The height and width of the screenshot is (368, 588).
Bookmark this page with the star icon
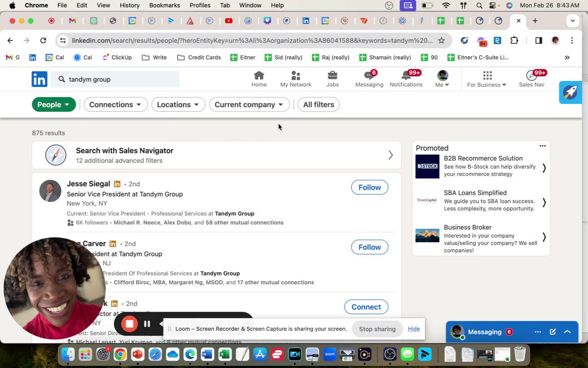(x=441, y=40)
